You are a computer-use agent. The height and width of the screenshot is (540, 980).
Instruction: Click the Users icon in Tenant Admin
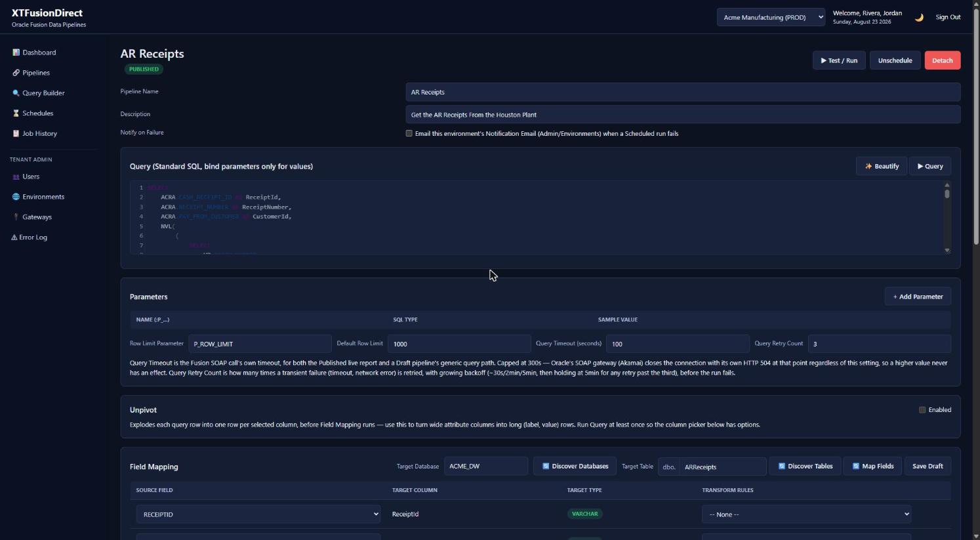[x=16, y=177]
